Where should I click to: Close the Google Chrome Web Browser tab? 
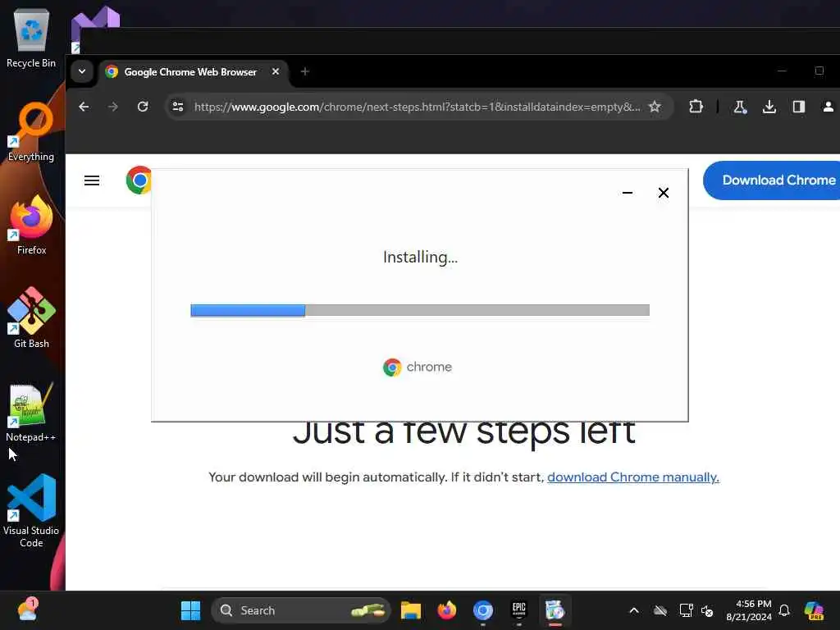click(276, 71)
